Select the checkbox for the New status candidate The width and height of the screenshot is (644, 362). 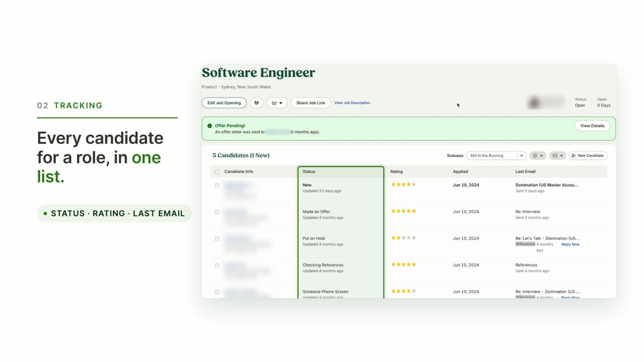(217, 186)
